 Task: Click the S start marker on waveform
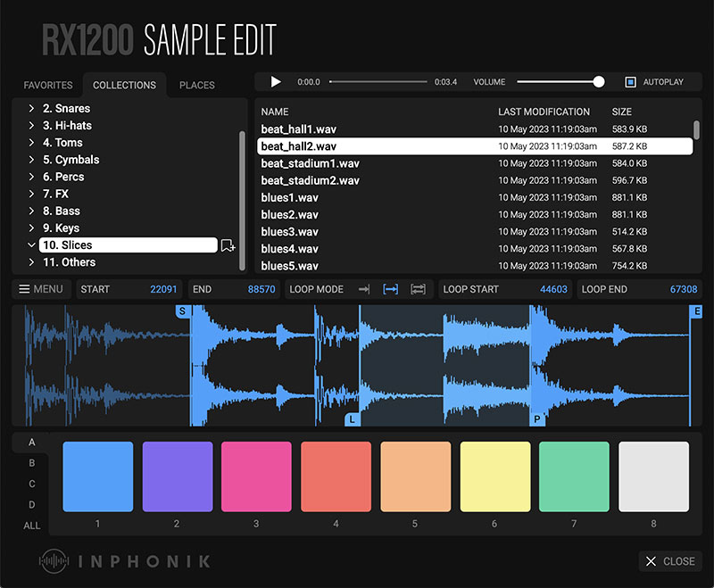pos(182,311)
